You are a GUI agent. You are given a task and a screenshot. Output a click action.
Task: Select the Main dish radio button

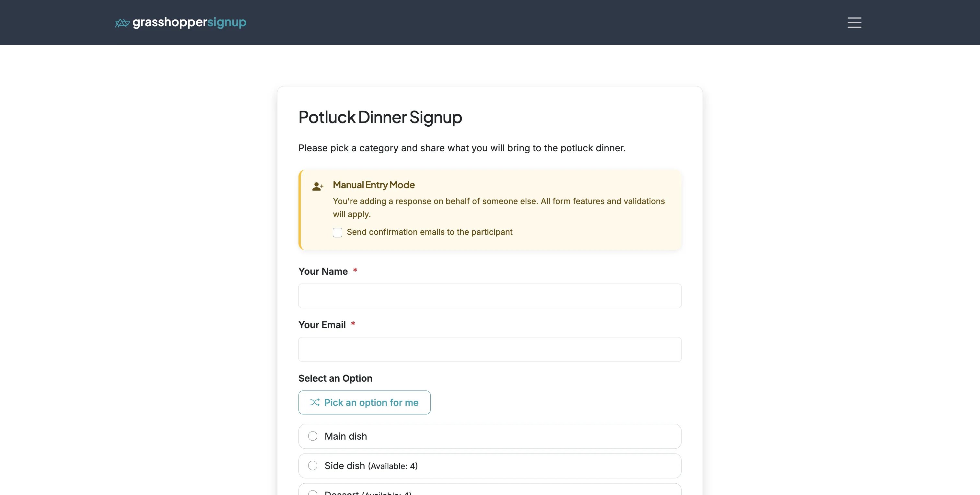(313, 436)
